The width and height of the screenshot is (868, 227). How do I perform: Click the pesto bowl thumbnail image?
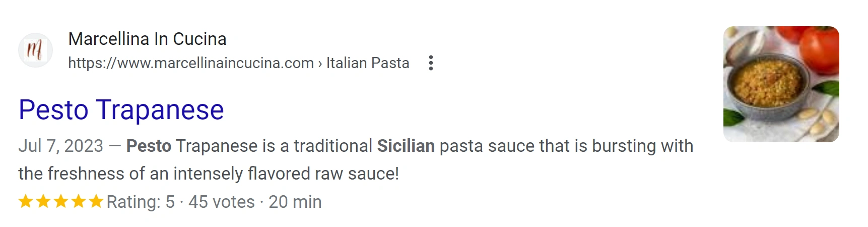(781, 84)
